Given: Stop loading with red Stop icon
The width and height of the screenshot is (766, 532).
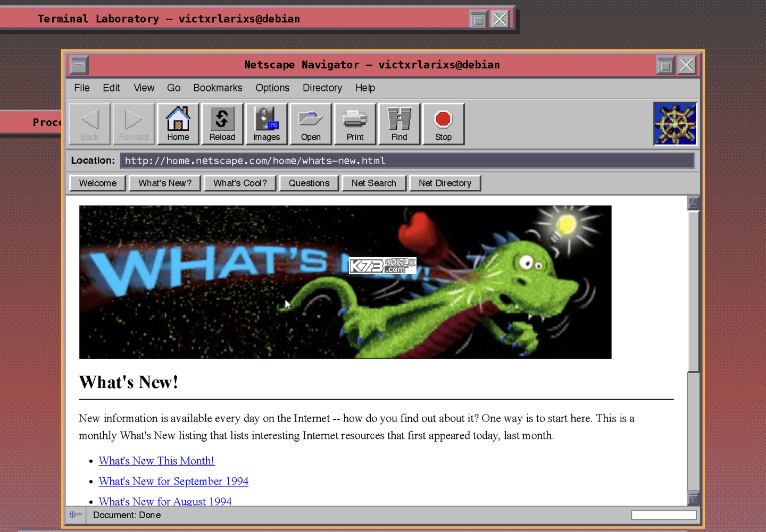Looking at the screenshot, I should 443,124.
